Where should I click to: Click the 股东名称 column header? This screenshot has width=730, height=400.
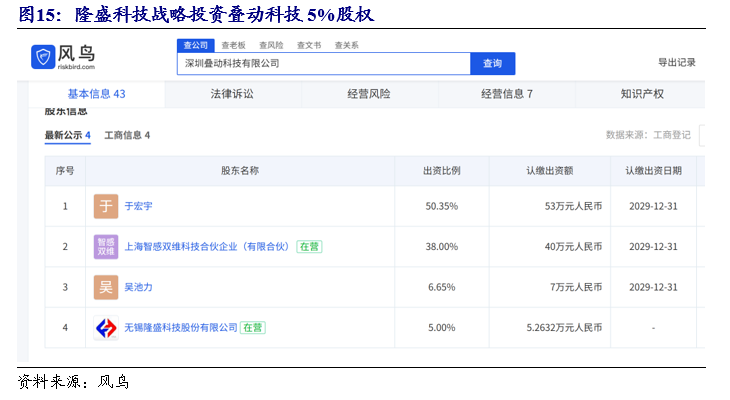(240, 171)
